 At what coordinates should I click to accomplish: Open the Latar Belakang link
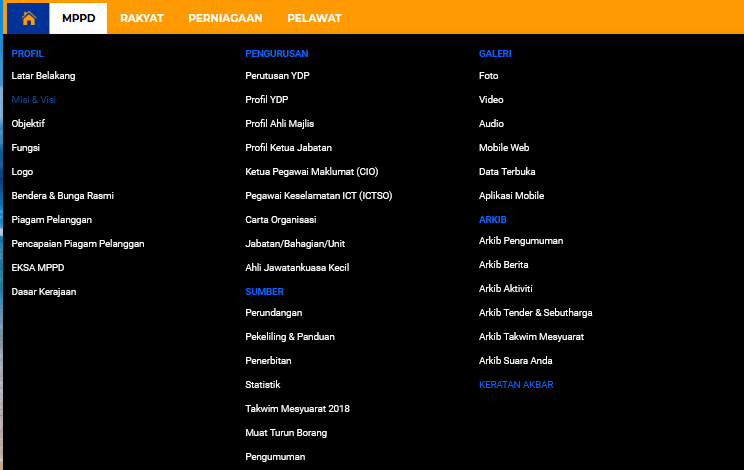pos(43,76)
